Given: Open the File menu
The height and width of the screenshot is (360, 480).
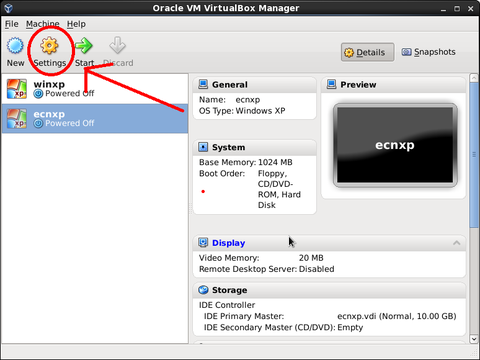Looking at the screenshot, I should (12, 24).
